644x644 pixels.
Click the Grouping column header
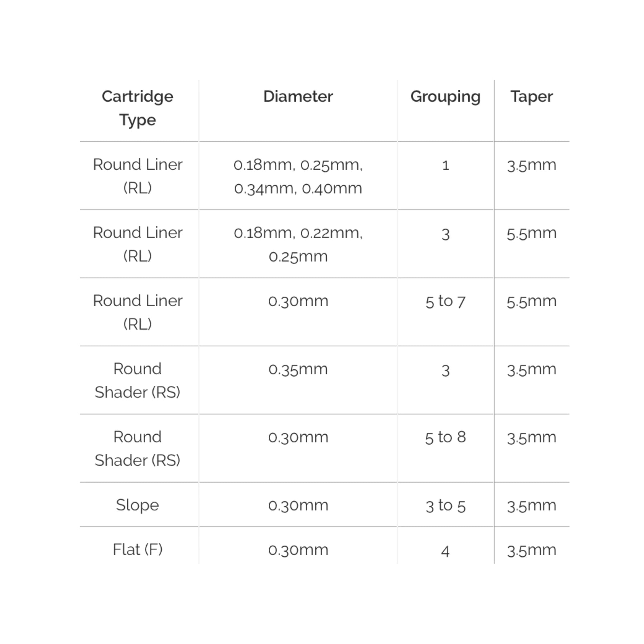[x=445, y=97]
